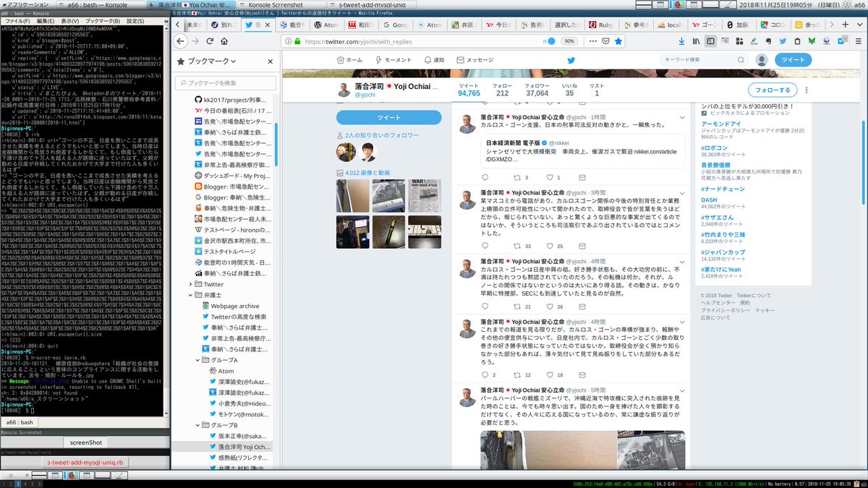Open the WAR newspaper media thumbnail
Viewport: 868px width, 488px height.
click(425, 194)
